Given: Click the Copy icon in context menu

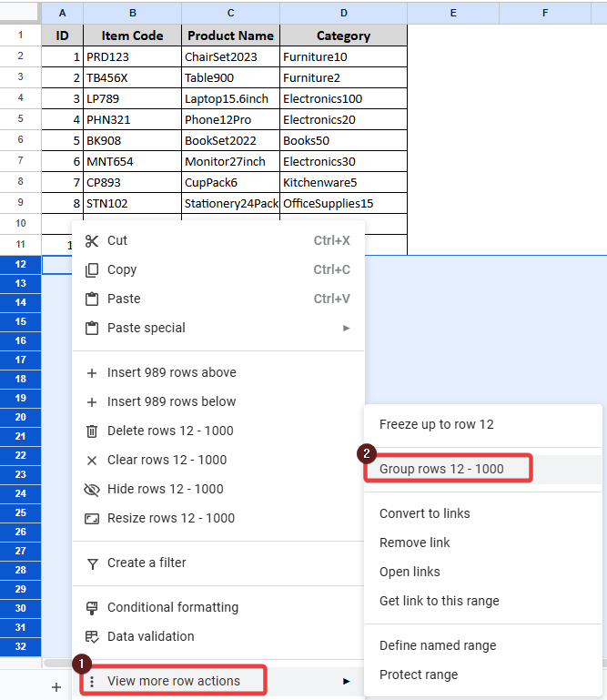Looking at the screenshot, I should tap(91, 269).
